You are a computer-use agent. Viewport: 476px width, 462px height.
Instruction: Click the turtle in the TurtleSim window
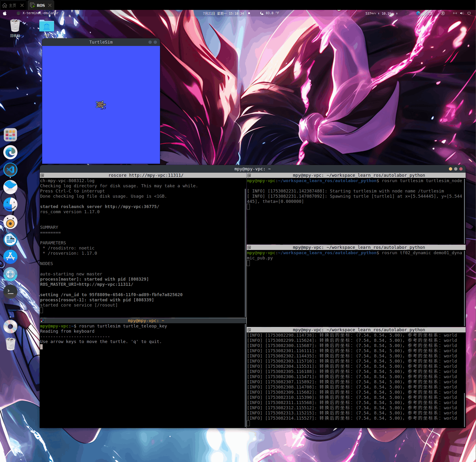pos(101,105)
